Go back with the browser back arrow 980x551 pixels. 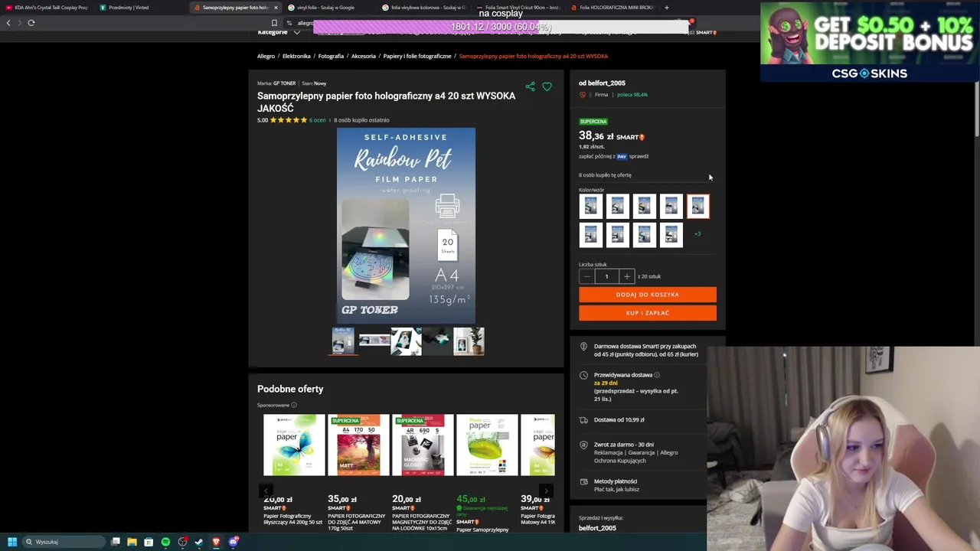(8, 23)
